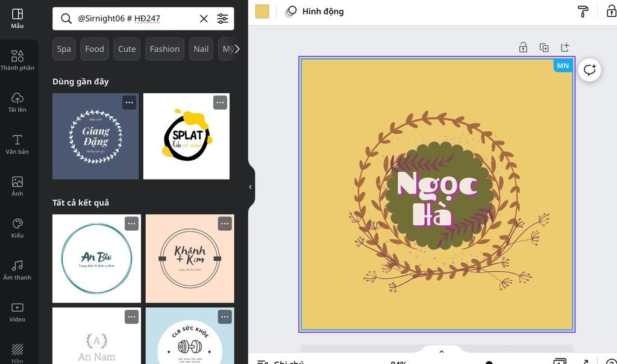617x364 pixels.
Task: Add a comment using the speech bubble icon
Action: pyautogui.click(x=589, y=70)
